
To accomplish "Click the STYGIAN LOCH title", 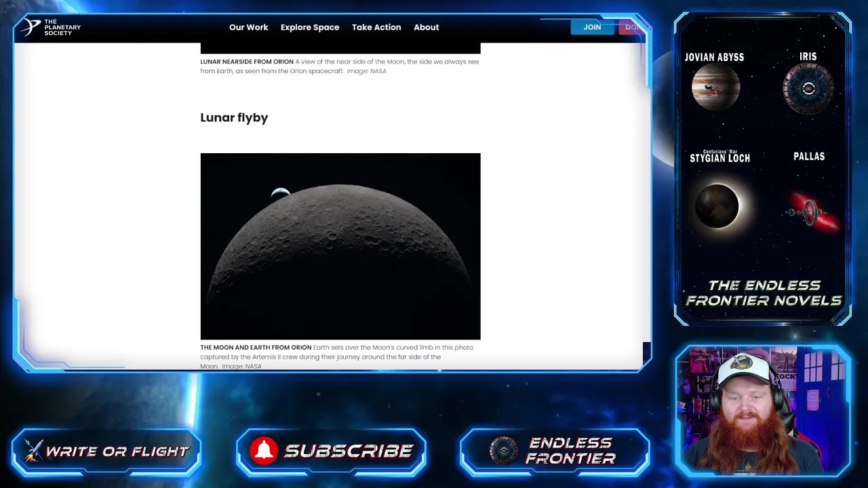I will click(x=719, y=158).
